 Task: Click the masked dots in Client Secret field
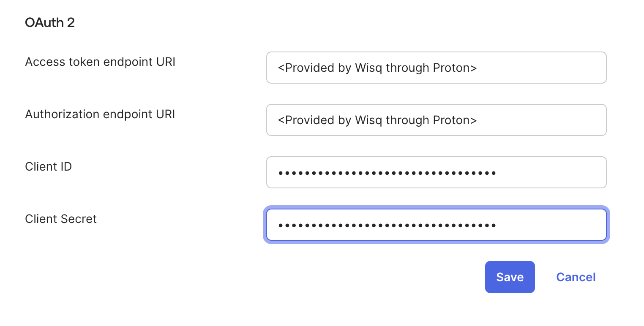[x=387, y=225]
